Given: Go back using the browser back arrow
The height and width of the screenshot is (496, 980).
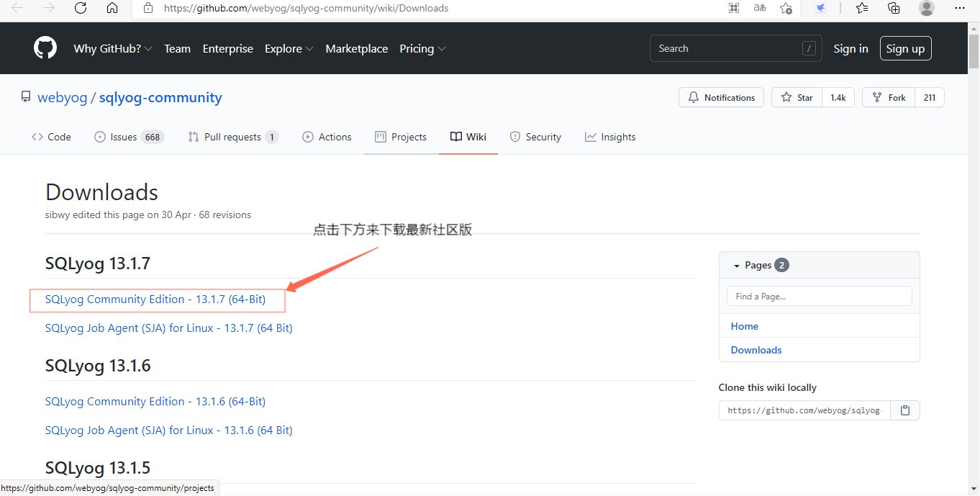Looking at the screenshot, I should 17,8.
